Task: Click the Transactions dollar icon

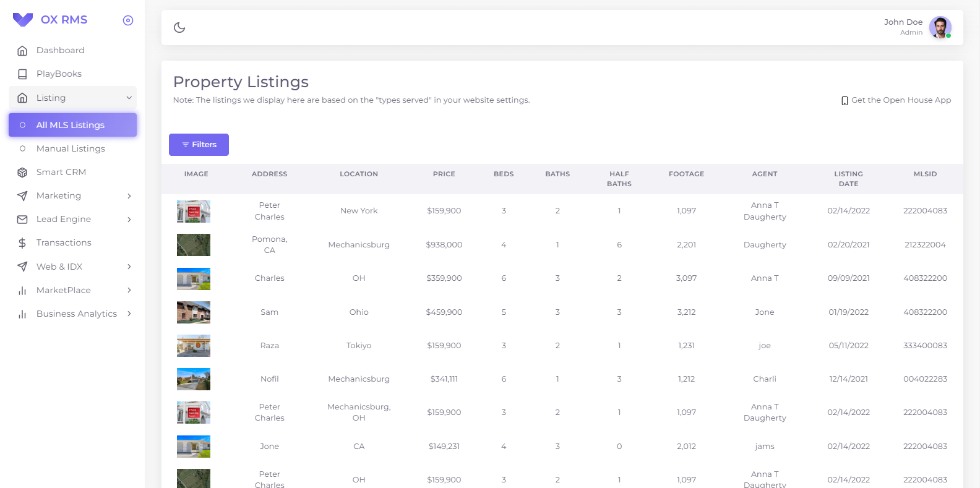Action: [x=22, y=243]
